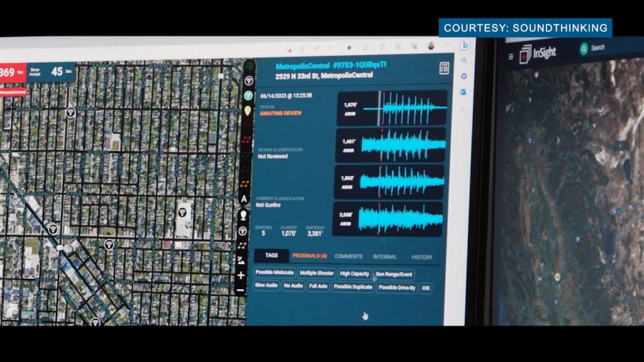Click the playhead on the 1,075' waveform
This screenshot has width=644, height=362.
pyautogui.click(x=379, y=108)
